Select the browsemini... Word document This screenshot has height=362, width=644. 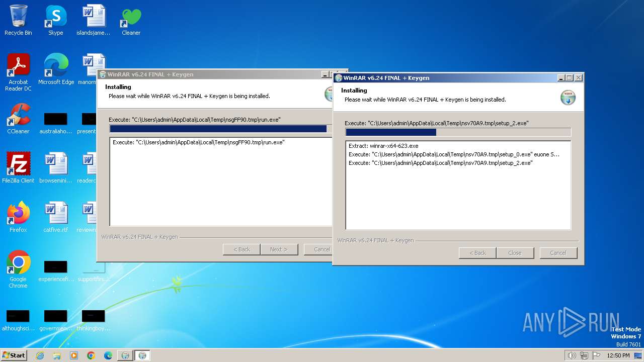tap(56, 168)
